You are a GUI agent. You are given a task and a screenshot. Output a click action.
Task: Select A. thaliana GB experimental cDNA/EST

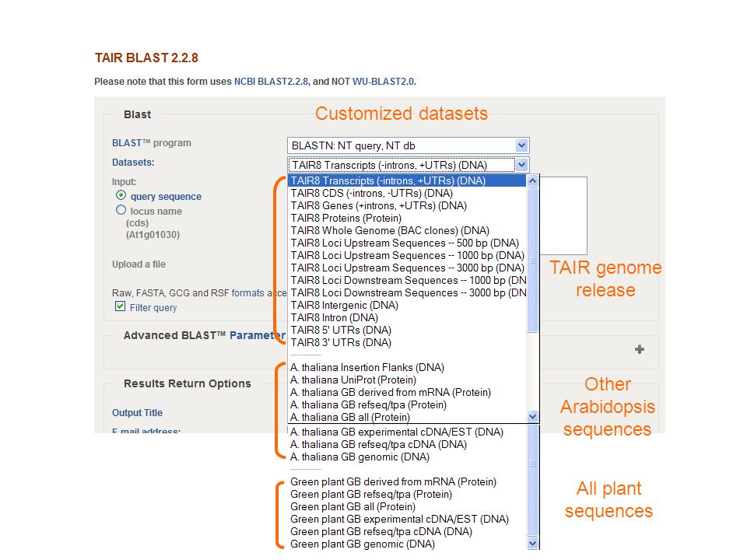coord(407,432)
